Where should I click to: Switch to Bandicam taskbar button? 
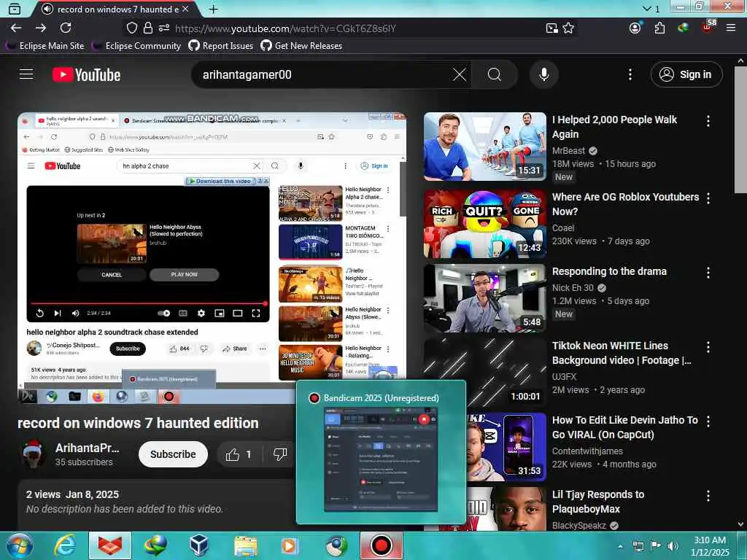click(x=381, y=545)
